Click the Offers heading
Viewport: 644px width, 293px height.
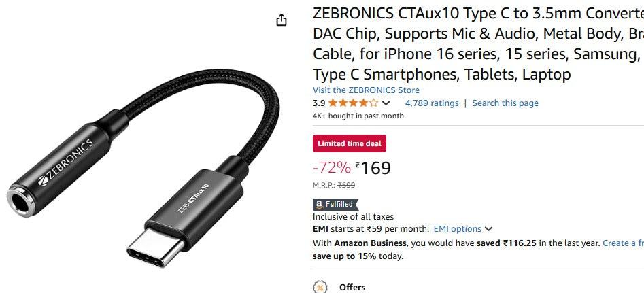pos(352,288)
